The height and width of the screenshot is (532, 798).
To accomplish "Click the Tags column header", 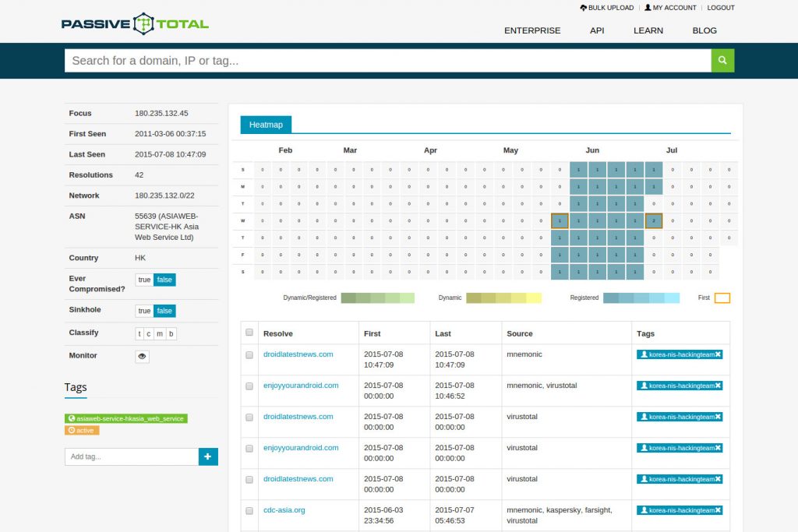I will (645, 333).
